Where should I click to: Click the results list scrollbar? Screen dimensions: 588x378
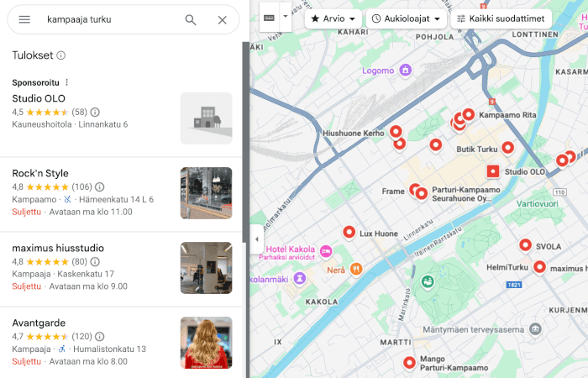[245, 143]
